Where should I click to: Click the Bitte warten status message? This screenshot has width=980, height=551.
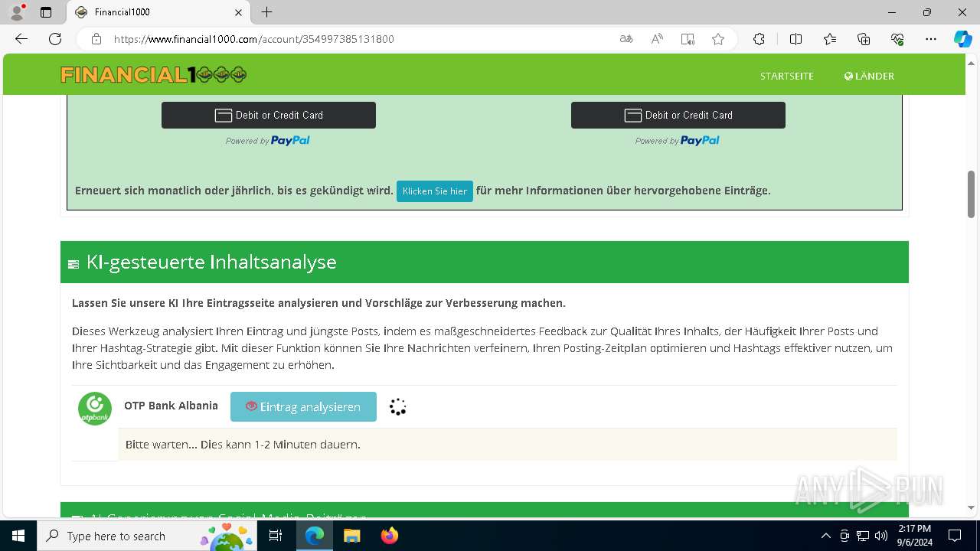[x=243, y=445]
